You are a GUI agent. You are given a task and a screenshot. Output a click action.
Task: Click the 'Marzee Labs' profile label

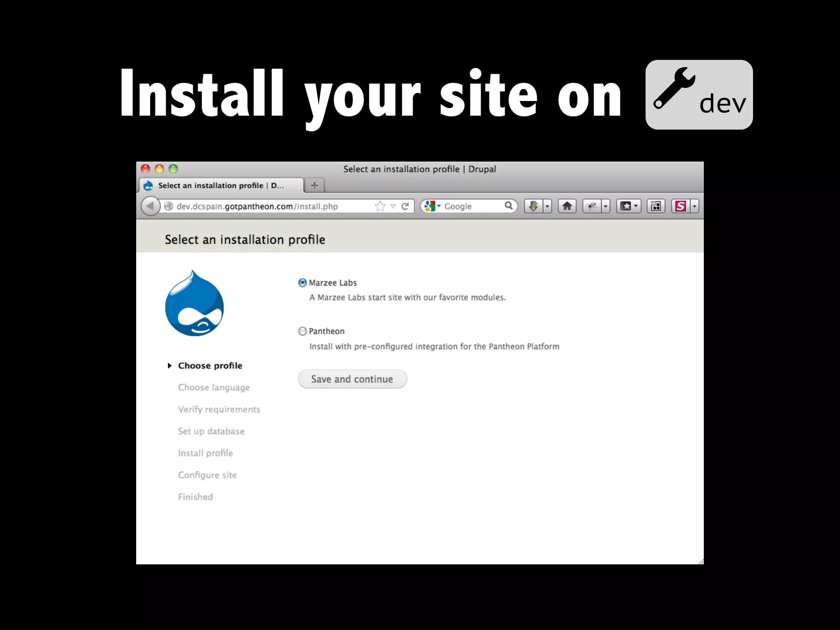pos(333,283)
